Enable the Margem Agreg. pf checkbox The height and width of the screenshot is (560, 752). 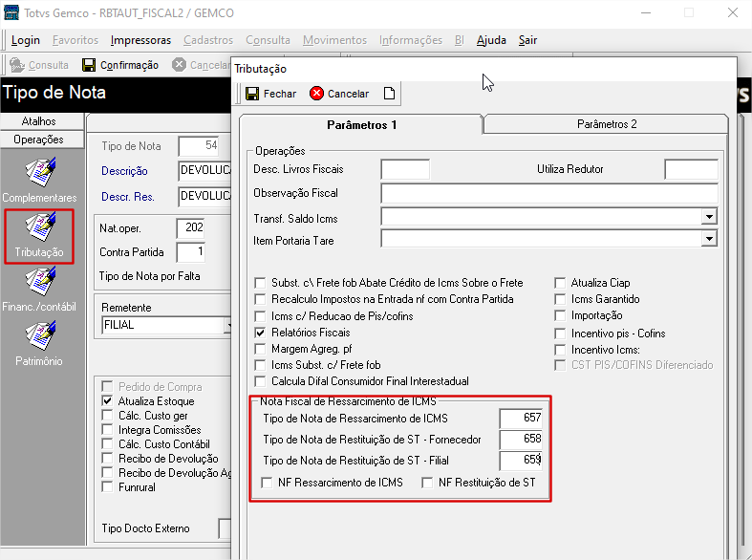pos(260,349)
